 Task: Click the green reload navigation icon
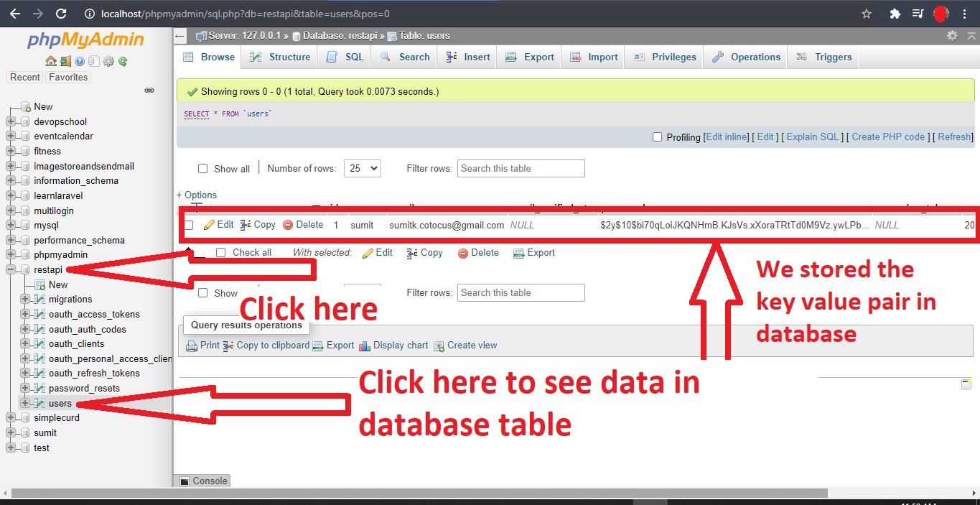123,62
